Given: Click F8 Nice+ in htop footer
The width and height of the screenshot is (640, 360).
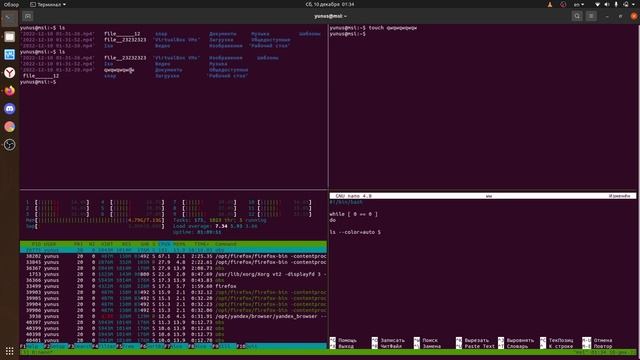Looking at the screenshot, I should pos(200,346).
